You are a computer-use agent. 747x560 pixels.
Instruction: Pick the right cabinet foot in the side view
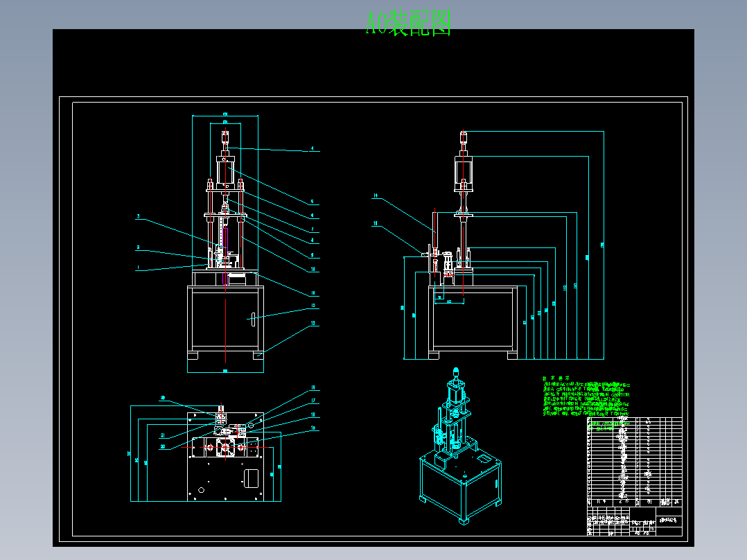point(512,356)
